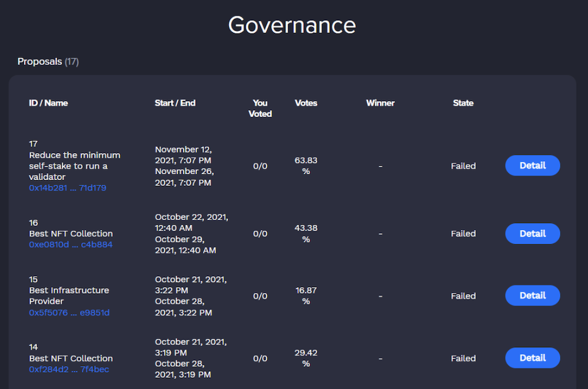This screenshot has height=389, width=588.
Task: Click the Best NFT Collection proposal 16 name
Action: (x=71, y=233)
